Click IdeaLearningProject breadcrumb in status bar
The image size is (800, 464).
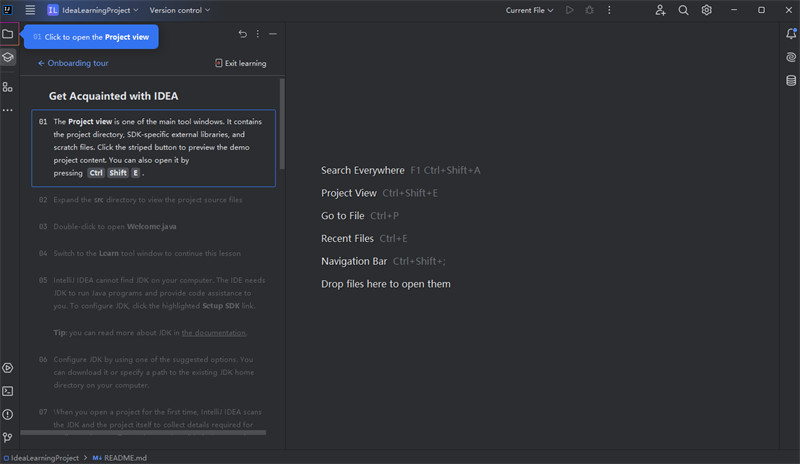tap(41, 458)
